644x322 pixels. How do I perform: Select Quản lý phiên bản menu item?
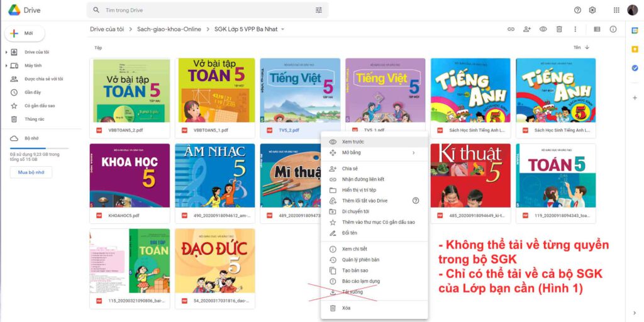tap(374, 260)
